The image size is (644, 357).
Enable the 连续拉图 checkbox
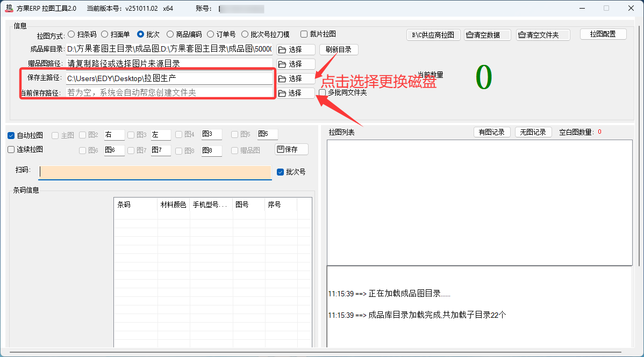[11, 149]
